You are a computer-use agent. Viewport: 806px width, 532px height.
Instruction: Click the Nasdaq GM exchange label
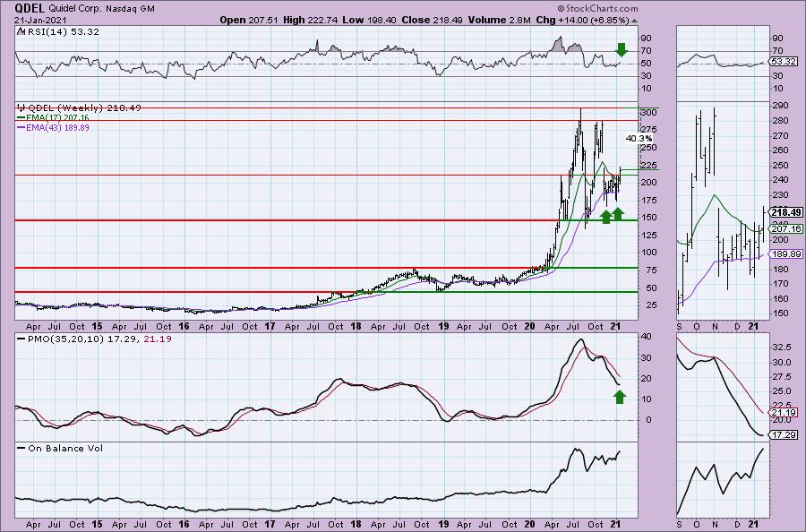[130, 9]
